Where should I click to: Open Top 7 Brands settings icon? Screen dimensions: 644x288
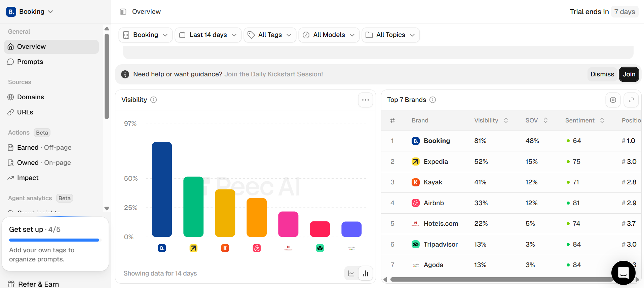pos(613,100)
